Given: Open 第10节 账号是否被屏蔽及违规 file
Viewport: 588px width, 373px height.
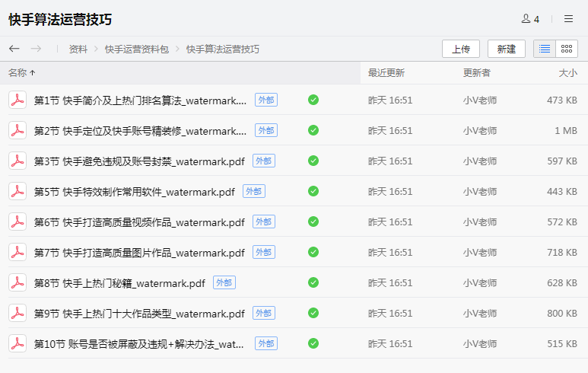Looking at the screenshot, I should [138, 344].
